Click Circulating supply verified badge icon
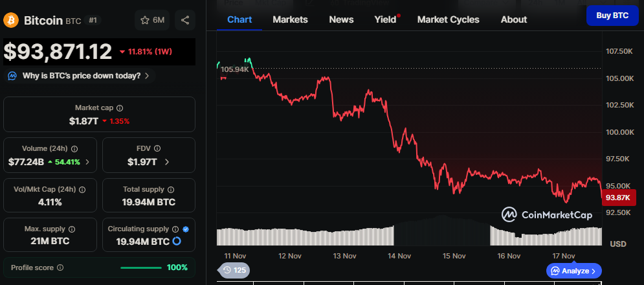The width and height of the screenshot is (644, 285). (186, 229)
